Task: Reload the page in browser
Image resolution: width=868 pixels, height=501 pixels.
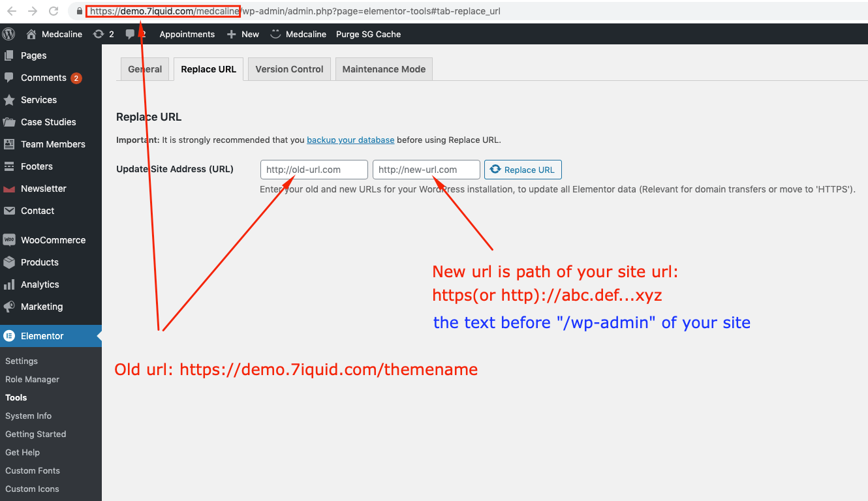Action: [x=54, y=11]
